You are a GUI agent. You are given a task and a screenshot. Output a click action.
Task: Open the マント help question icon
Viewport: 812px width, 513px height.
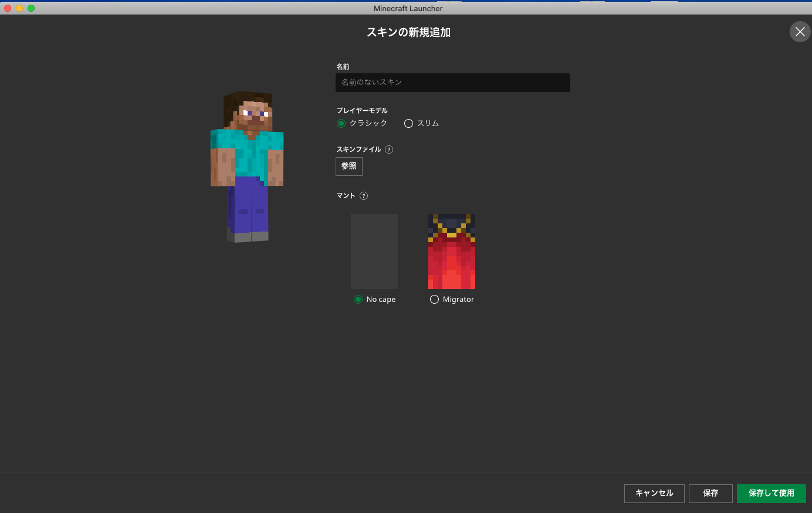coord(364,196)
